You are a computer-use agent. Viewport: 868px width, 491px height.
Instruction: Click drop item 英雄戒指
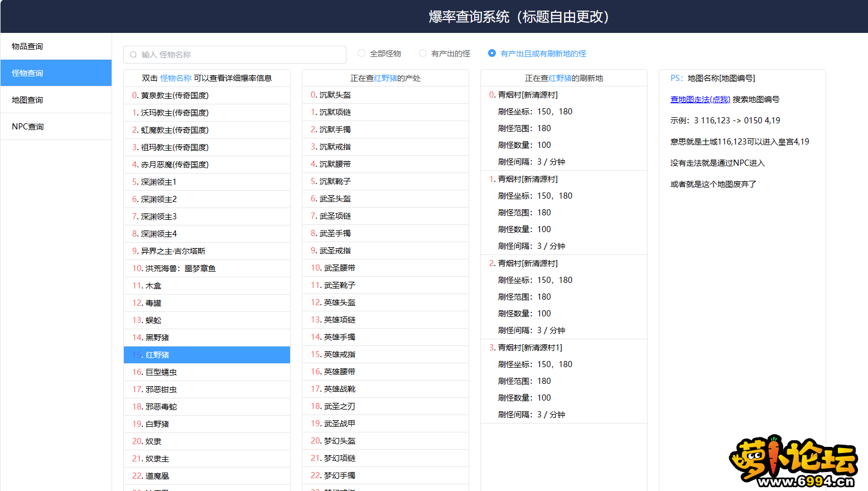pyautogui.click(x=385, y=354)
